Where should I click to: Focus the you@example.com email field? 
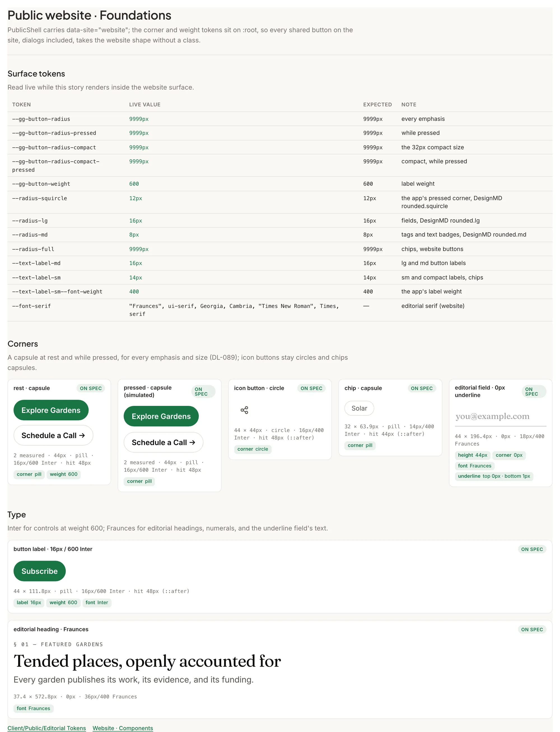(x=500, y=416)
